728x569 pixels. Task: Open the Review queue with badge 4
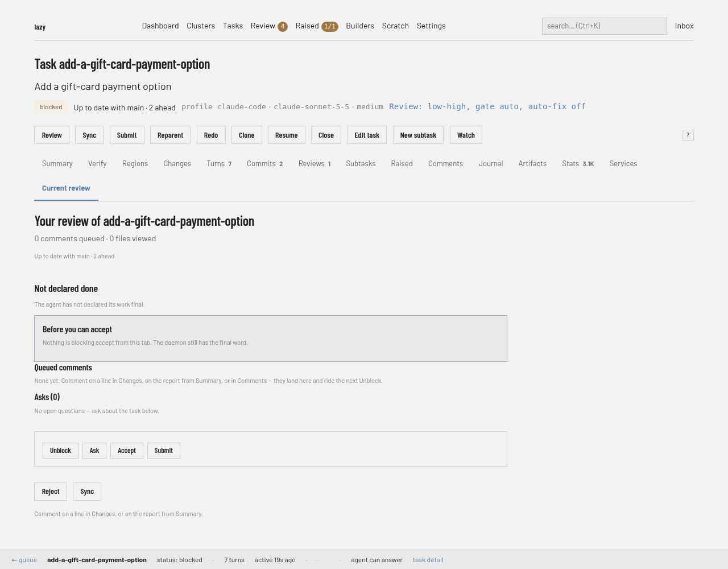(269, 26)
